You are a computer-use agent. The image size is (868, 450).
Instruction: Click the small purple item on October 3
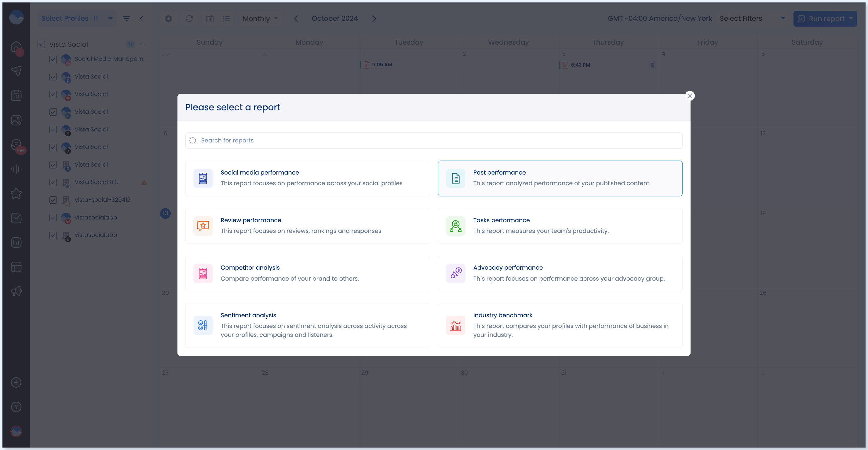[652, 65]
